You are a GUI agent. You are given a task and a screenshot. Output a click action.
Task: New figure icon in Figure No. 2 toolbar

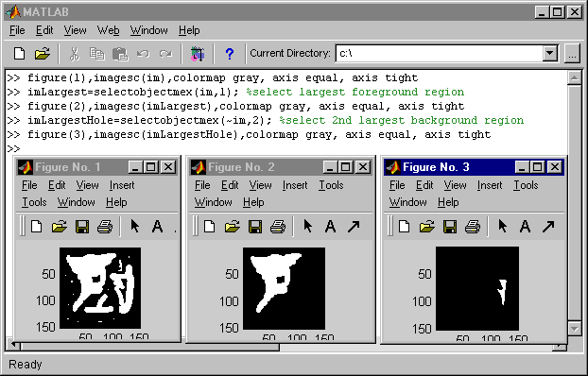[x=209, y=227]
